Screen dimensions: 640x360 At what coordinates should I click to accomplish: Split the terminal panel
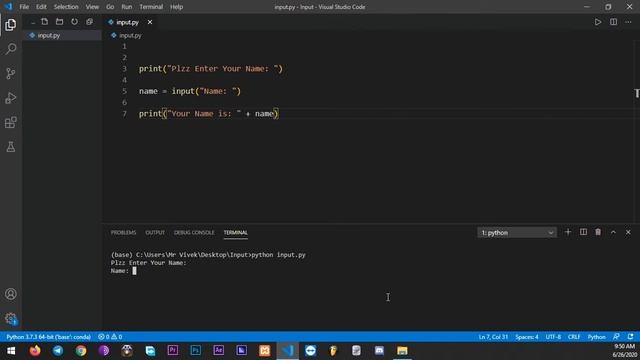583,232
